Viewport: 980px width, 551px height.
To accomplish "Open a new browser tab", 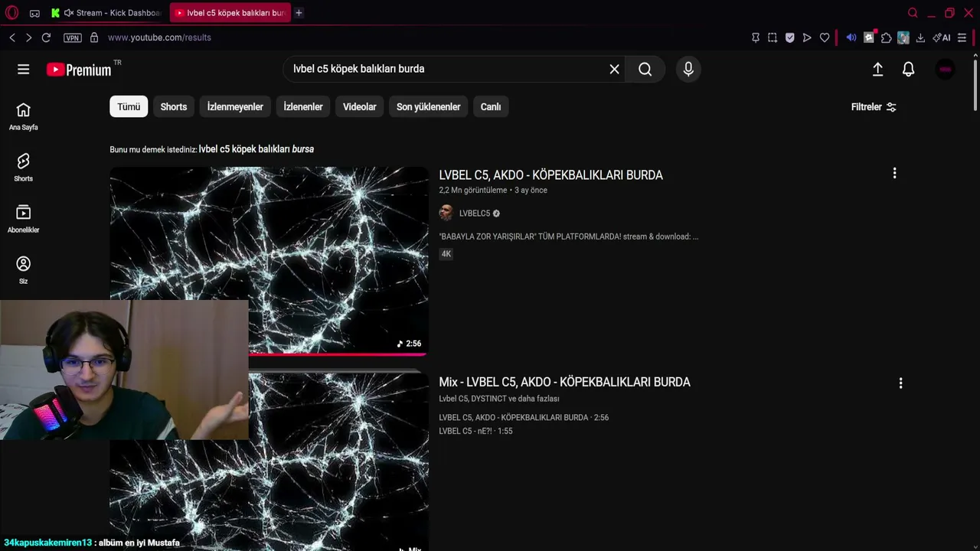I will point(299,13).
